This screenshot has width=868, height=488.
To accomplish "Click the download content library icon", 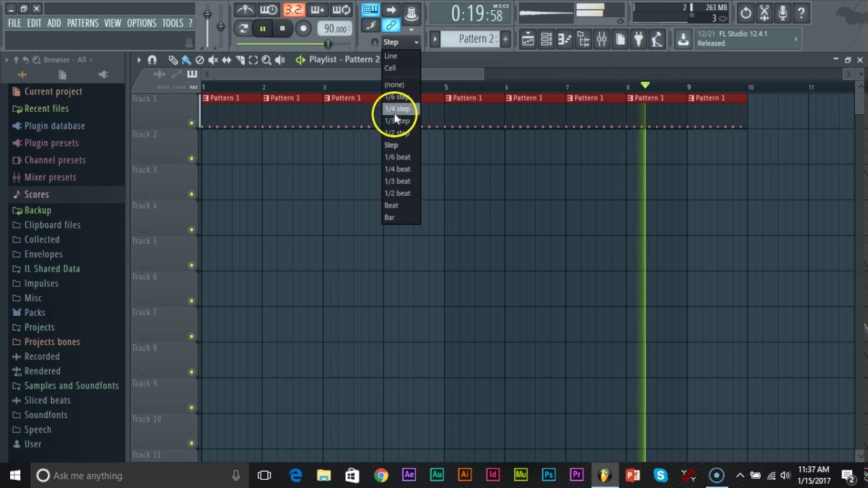I will pyautogui.click(x=683, y=40).
